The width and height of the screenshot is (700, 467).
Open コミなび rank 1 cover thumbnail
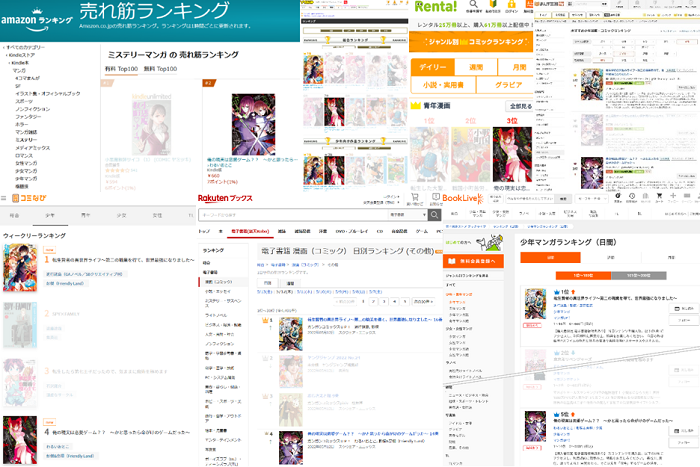coord(20,267)
